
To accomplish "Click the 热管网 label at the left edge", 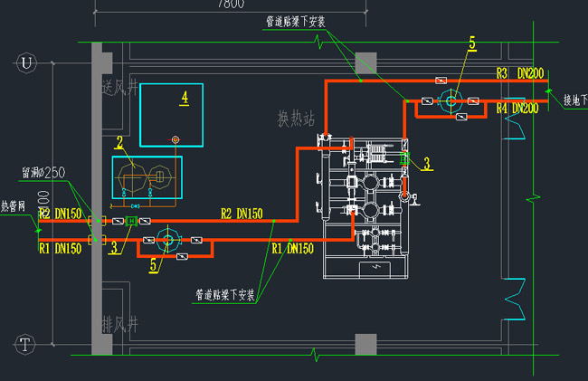I will click(x=15, y=205).
